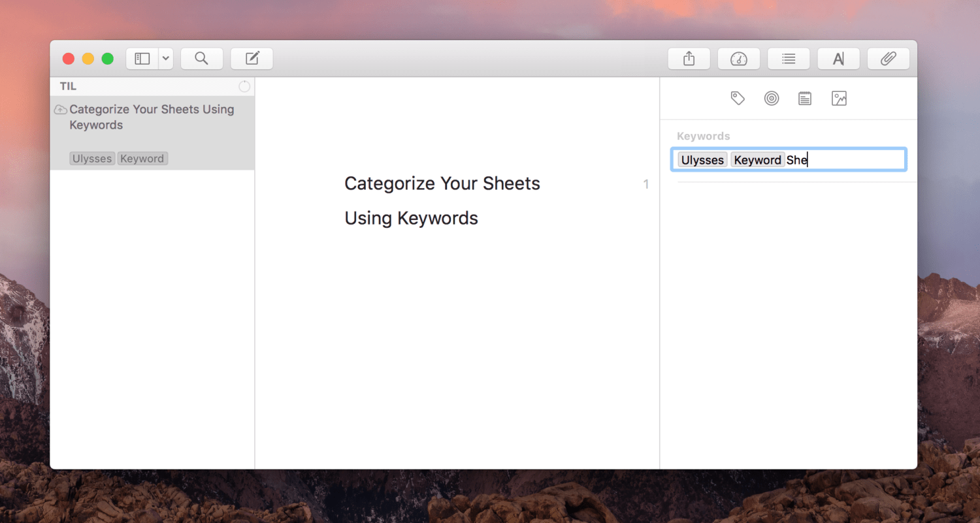
Task: Select the notes attachment icon
Action: click(805, 99)
